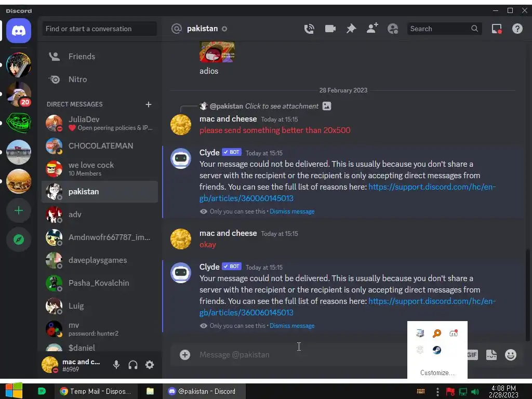The image size is (532, 399).
Task: Create a new DM with the plus
Action: pyautogui.click(x=148, y=104)
